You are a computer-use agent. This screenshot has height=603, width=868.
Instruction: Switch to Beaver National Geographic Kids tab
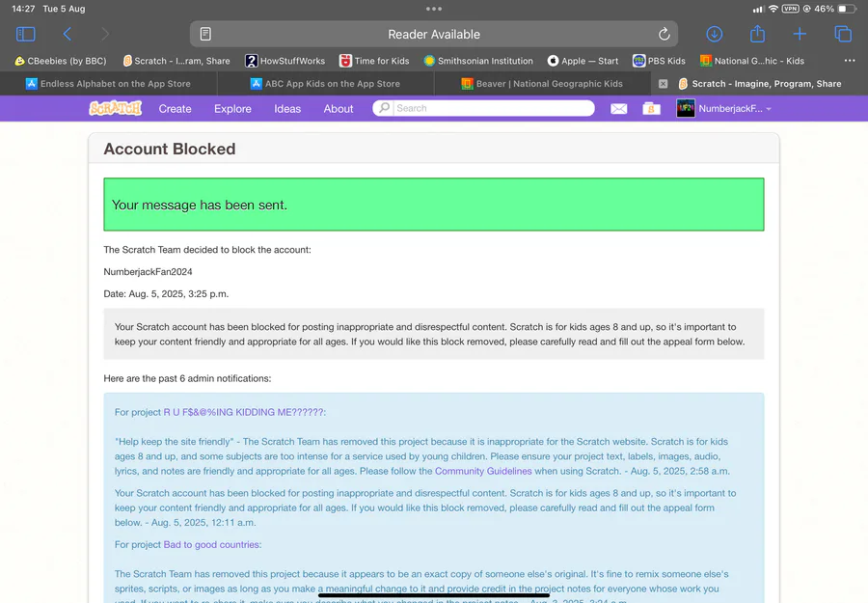(542, 84)
